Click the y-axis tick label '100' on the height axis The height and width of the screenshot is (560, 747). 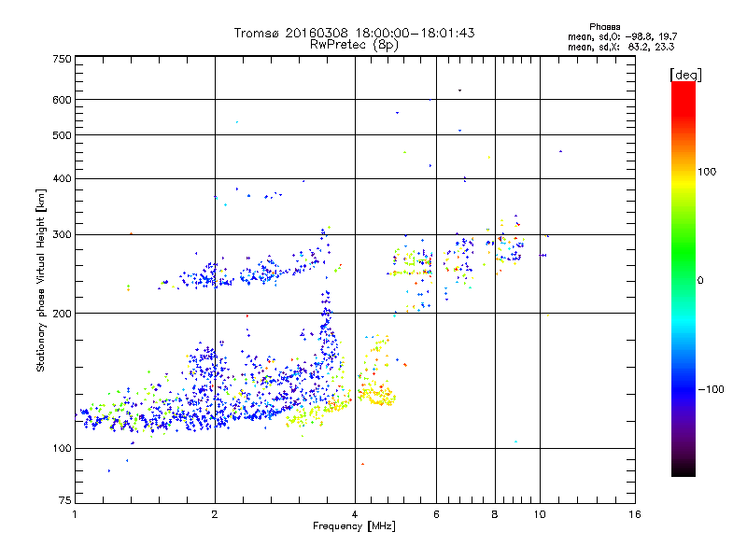[62, 449]
